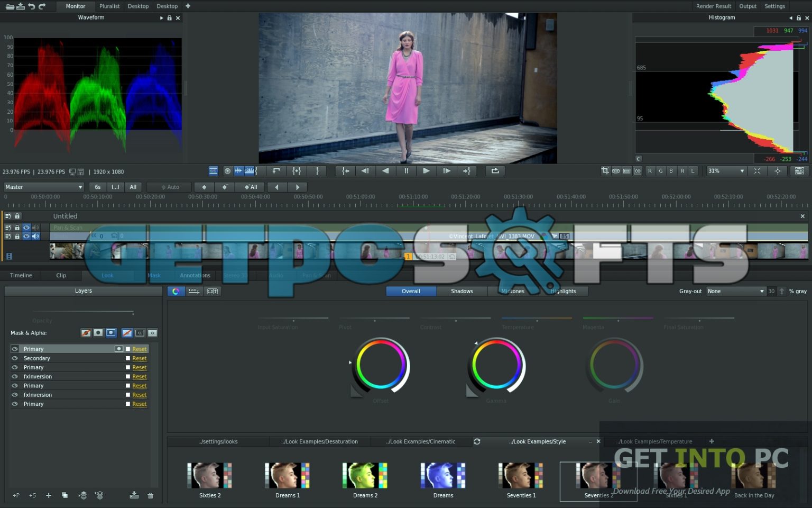812x508 pixels.
Task: Click the Save project icon in the top bar
Action: pos(21,6)
